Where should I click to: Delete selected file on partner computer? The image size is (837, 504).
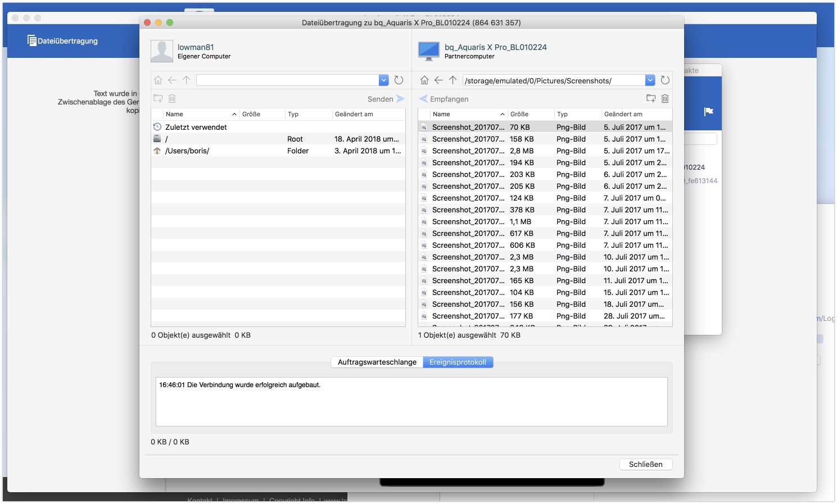point(665,99)
